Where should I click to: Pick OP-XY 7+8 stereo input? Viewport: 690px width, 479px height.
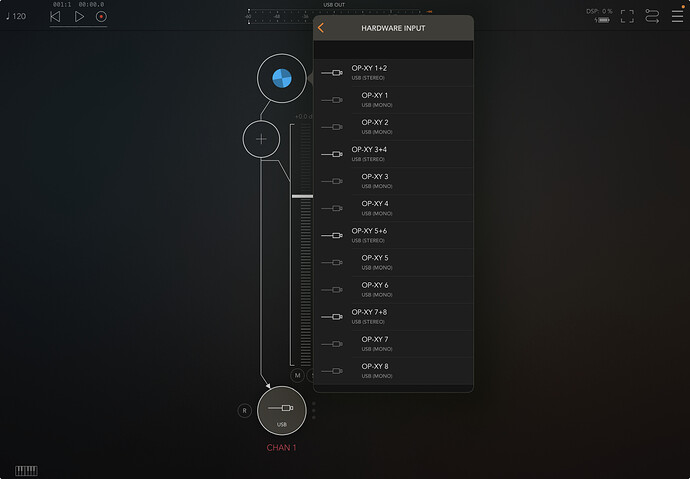(x=393, y=317)
